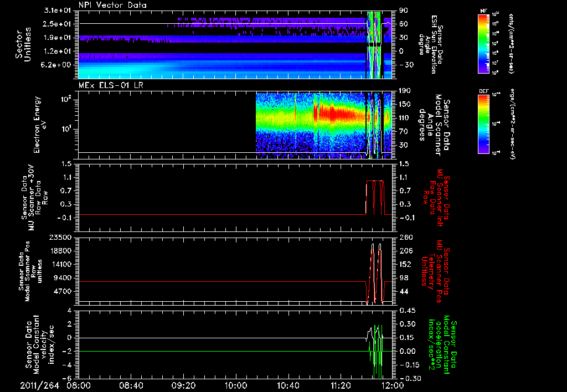Click the horizontal red line in scanner position panel
Screen dimensions: 567x392
[x=221, y=282]
